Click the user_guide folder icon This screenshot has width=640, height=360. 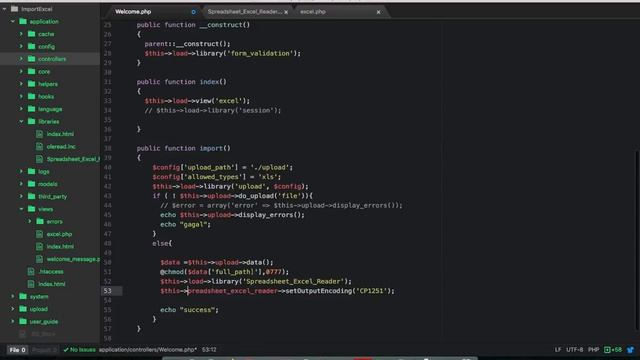point(23,321)
